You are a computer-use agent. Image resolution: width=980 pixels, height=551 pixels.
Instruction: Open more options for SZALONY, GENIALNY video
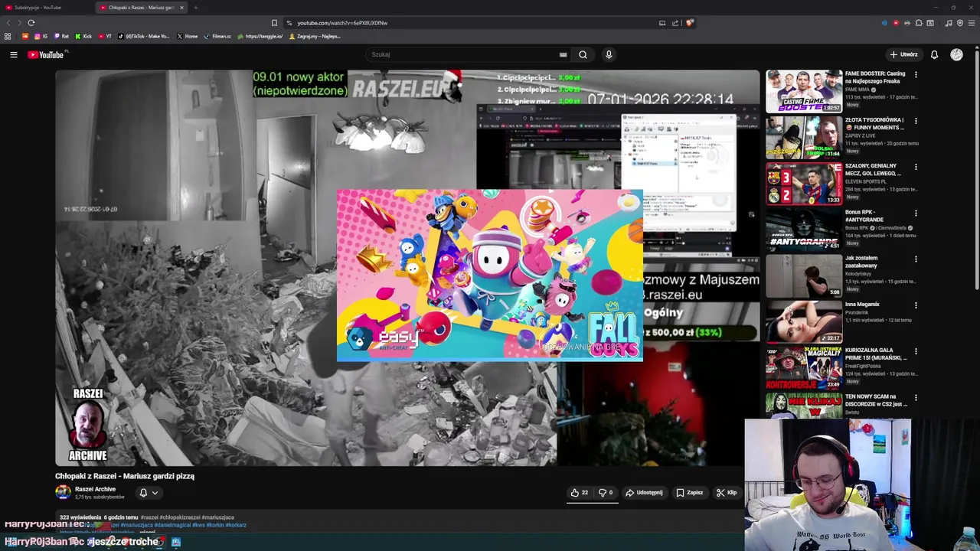point(916,167)
